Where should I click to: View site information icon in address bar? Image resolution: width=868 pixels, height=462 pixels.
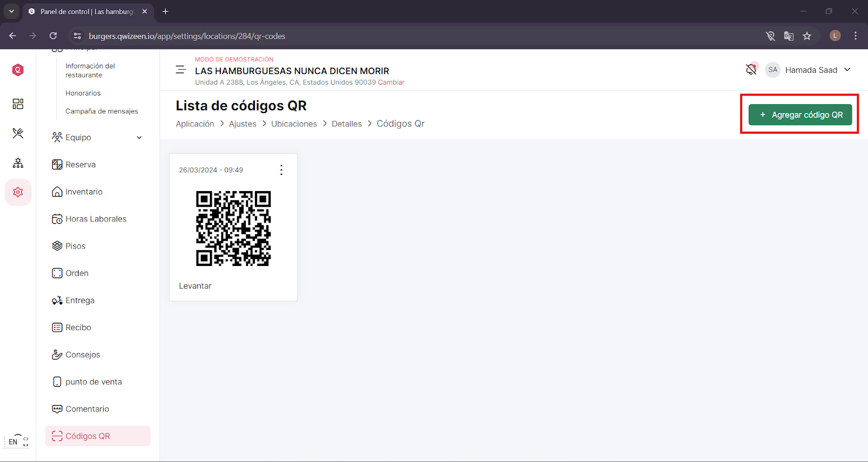coord(78,36)
